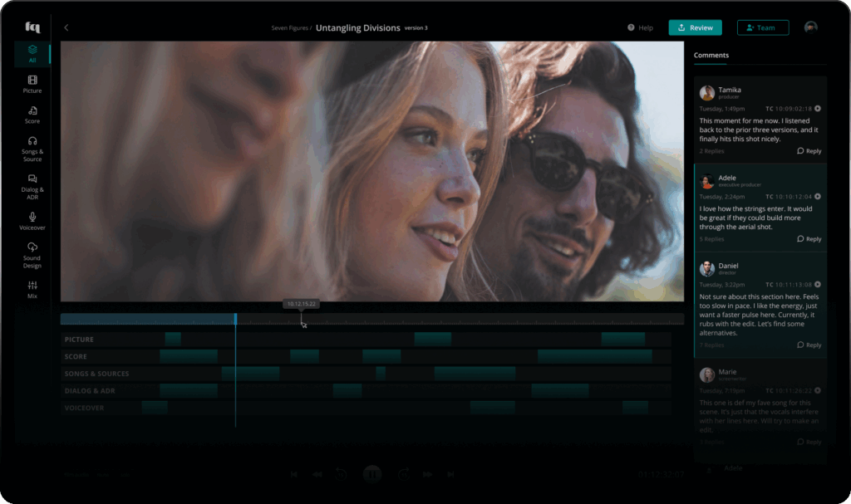The width and height of the screenshot is (851, 504).
Task: Expand 2 Replies under Tamika's comment
Action: click(x=711, y=151)
